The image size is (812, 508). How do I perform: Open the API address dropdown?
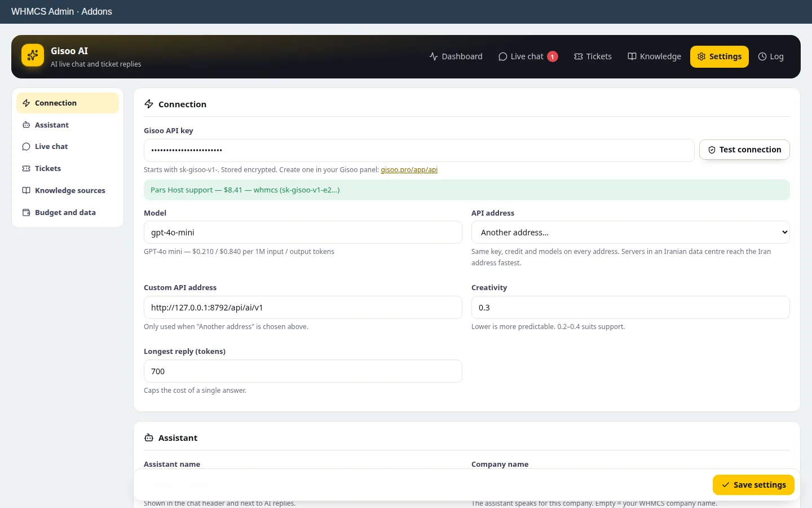point(630,233)
